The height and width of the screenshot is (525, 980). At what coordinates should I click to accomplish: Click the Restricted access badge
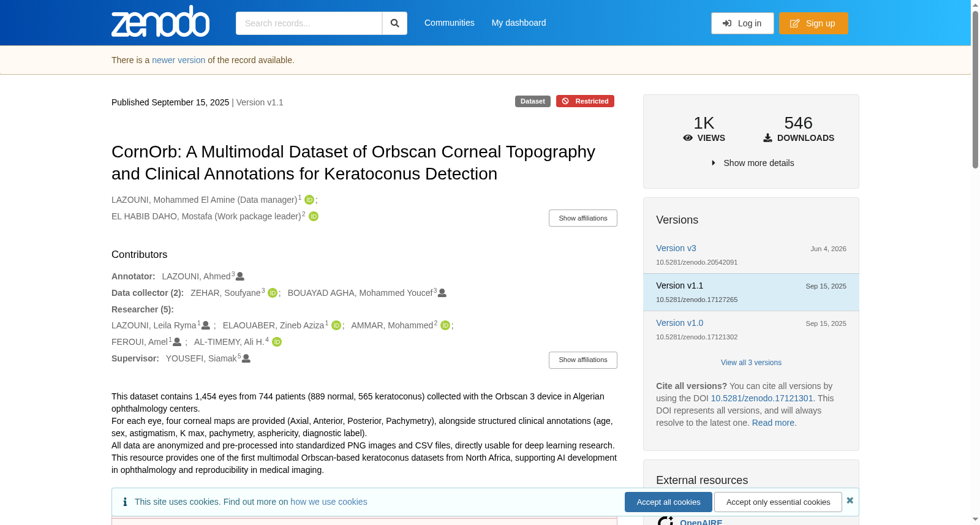pos(585,101)
